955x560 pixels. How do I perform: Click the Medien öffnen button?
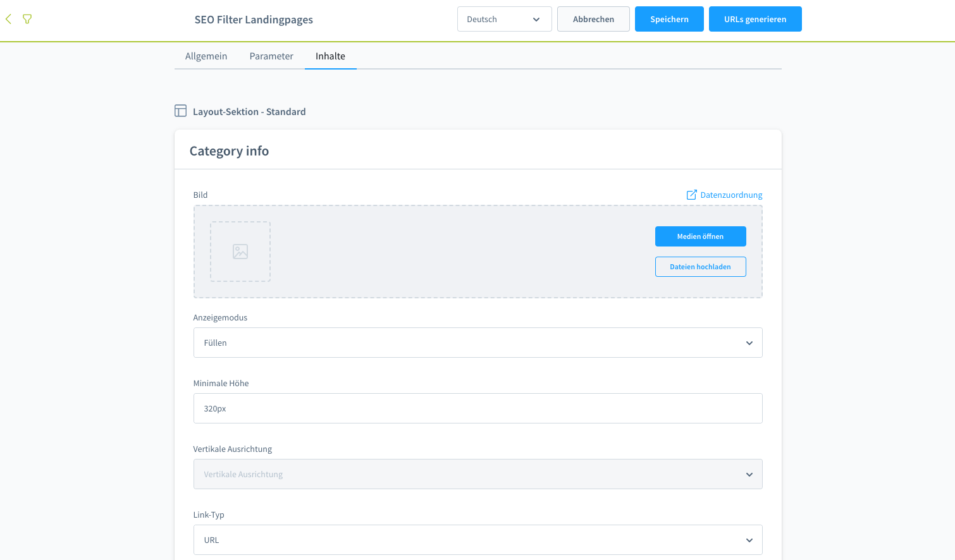click(701, 236)
